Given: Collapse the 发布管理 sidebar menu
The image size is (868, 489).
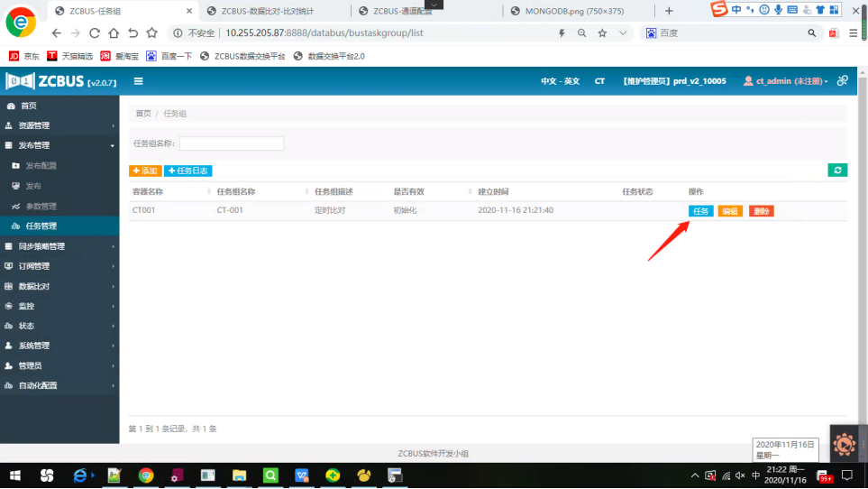Looking at the screenshot, I should (x=59, y=145).
